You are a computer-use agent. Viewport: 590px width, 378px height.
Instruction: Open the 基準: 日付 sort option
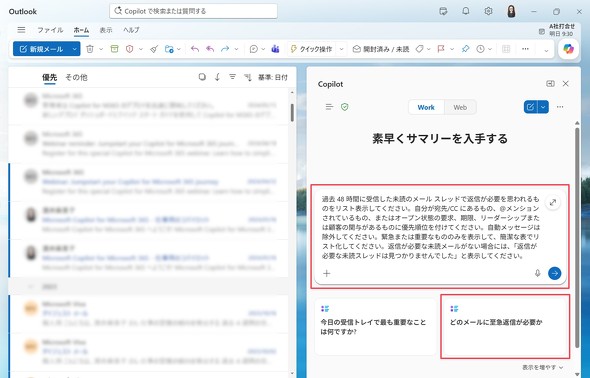[x=272, y=77]
